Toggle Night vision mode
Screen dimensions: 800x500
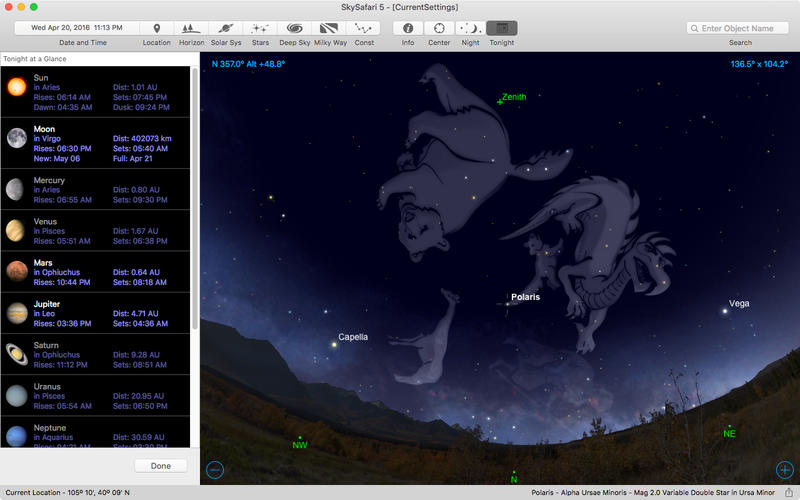point(470,28)
